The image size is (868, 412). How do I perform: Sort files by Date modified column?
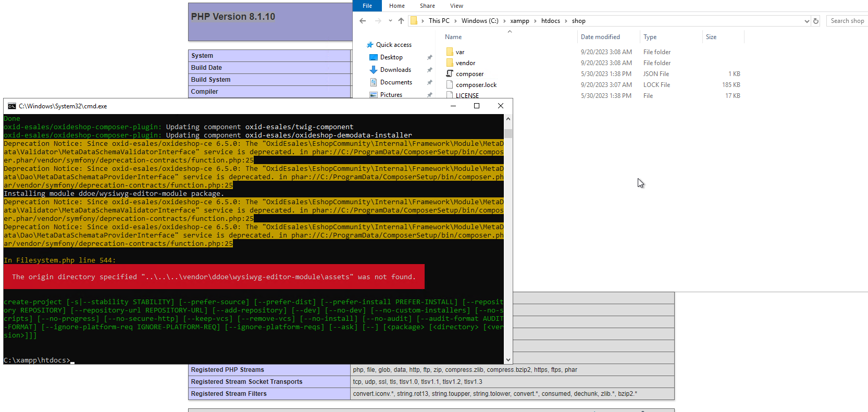point(600,37)
